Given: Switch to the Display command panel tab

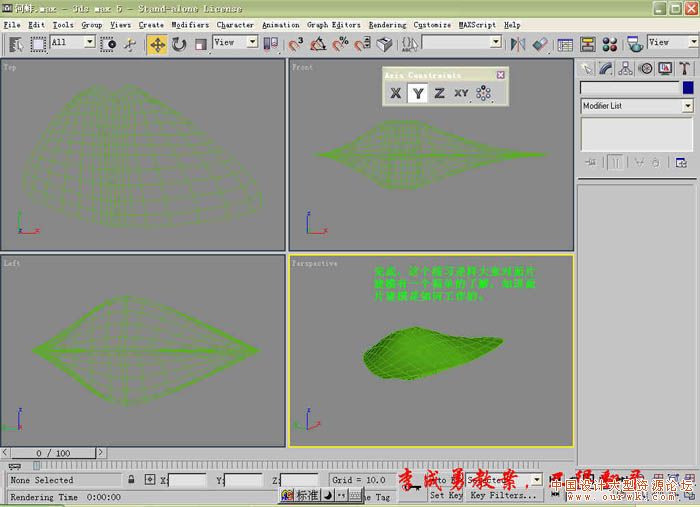Looking at the screenshot, I should pos(665,68).
